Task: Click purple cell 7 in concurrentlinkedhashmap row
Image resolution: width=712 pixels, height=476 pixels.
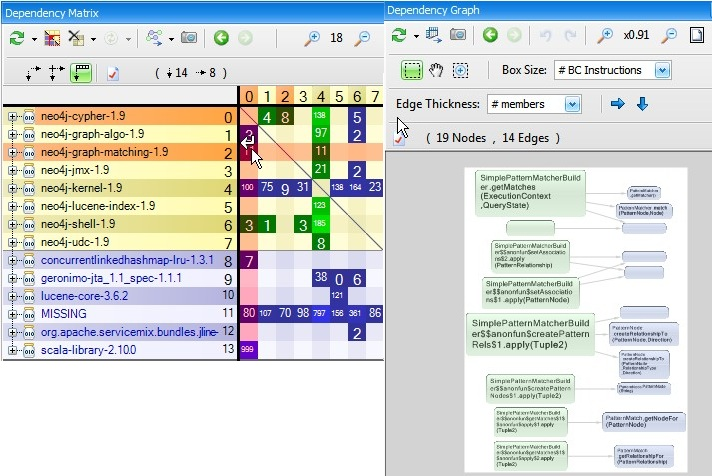Action: 248,260
